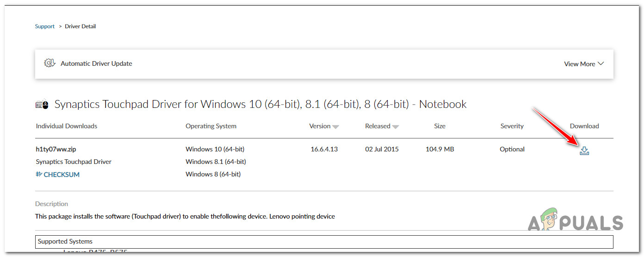Screen dimensions: 644x257
Task: Download the h1ty07ww.zip driver file
Action: pyautogui.click(x=584, y=150)
